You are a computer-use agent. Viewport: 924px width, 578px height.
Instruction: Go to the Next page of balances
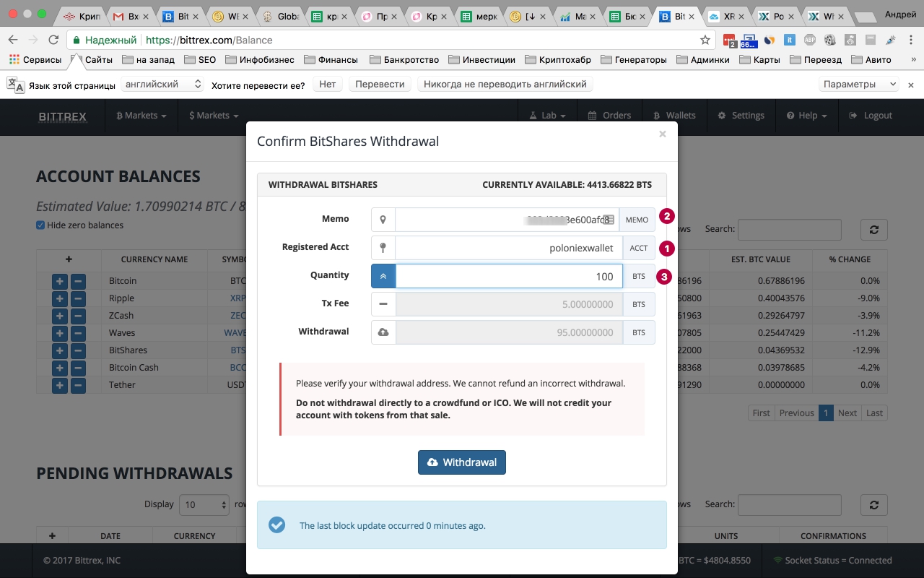[847, 413]
